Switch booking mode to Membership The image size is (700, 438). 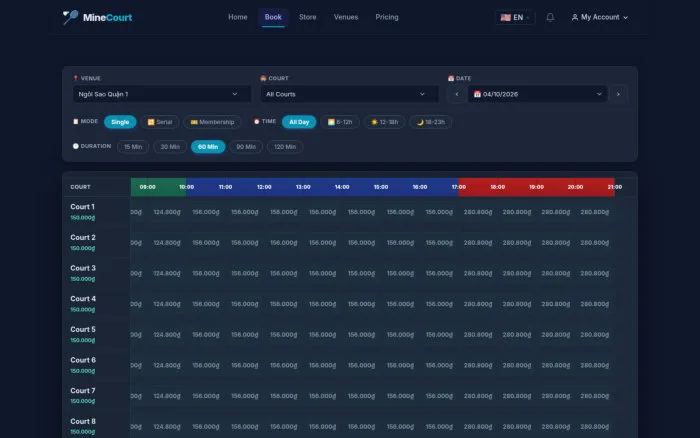212,122
